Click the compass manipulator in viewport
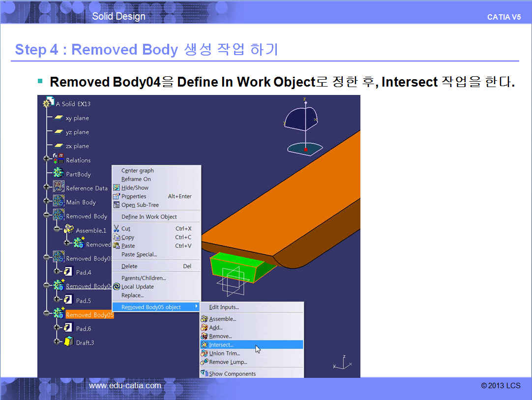 tap(304, 127)
